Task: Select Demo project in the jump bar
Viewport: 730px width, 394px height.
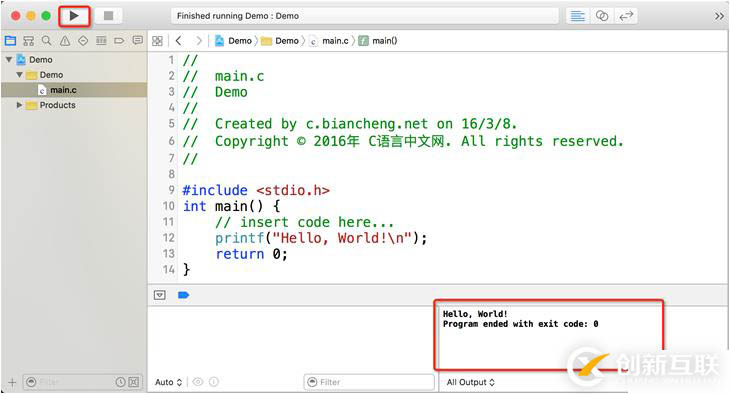Action: click(233, 41)
